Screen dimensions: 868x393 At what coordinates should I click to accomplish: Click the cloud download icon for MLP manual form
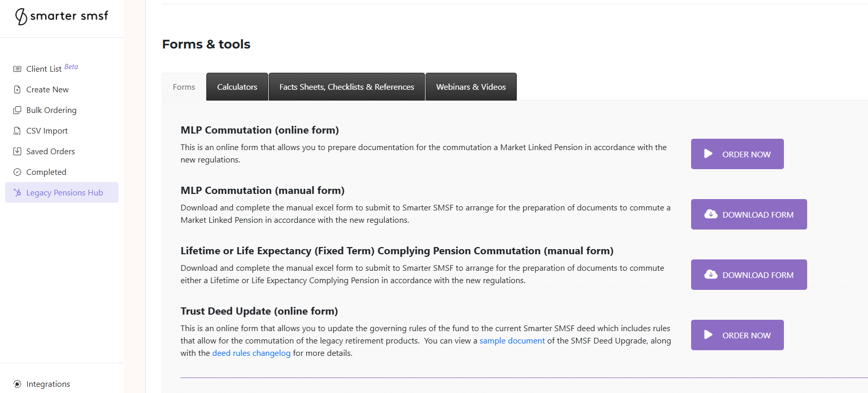coord(711,214)
